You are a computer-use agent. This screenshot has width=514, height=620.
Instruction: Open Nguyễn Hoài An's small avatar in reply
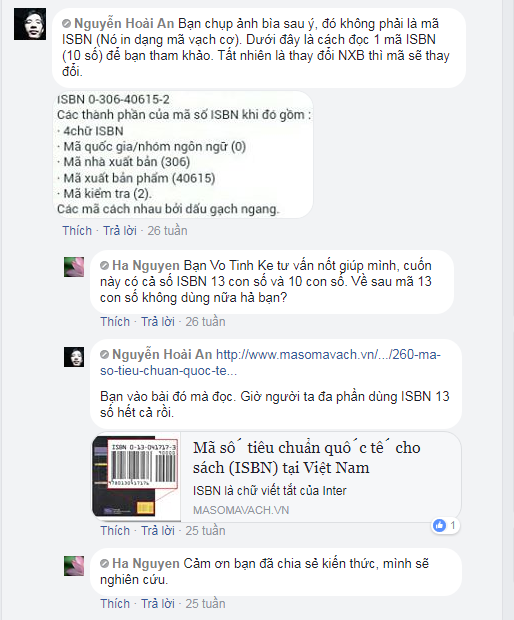click(x=74, y=357)
